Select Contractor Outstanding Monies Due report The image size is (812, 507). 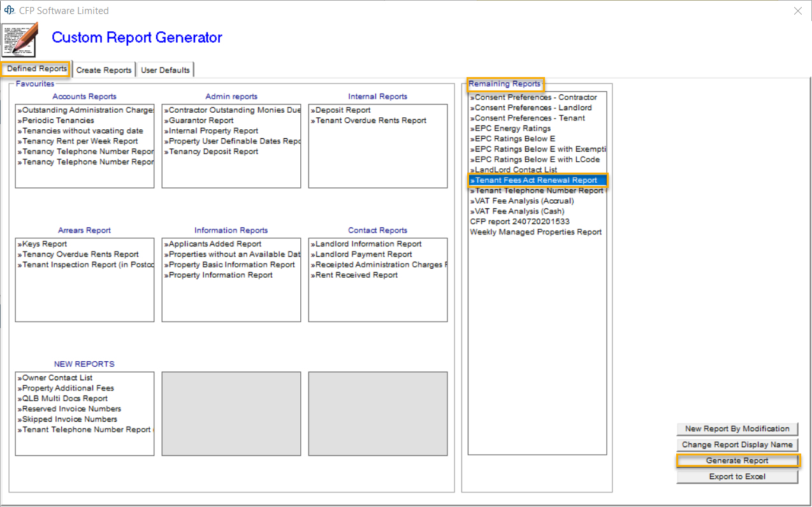click(232, 110)
